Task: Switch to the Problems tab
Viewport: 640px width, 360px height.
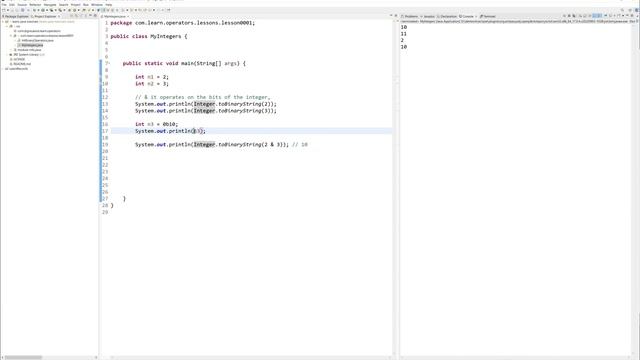Action: [x=410, y=16]
